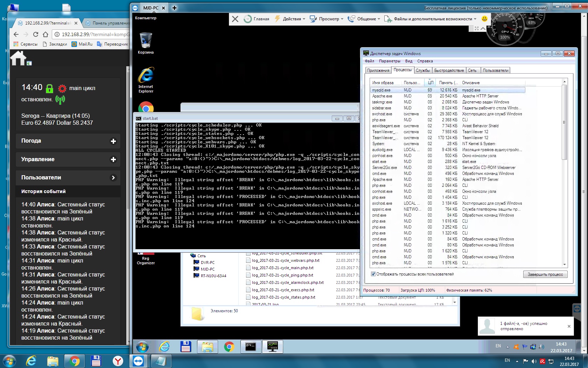Open the Параметры menu in Task Manager
Image resolution: width=588 pixels, height=368 pixels.
click(x=389, y=61)
